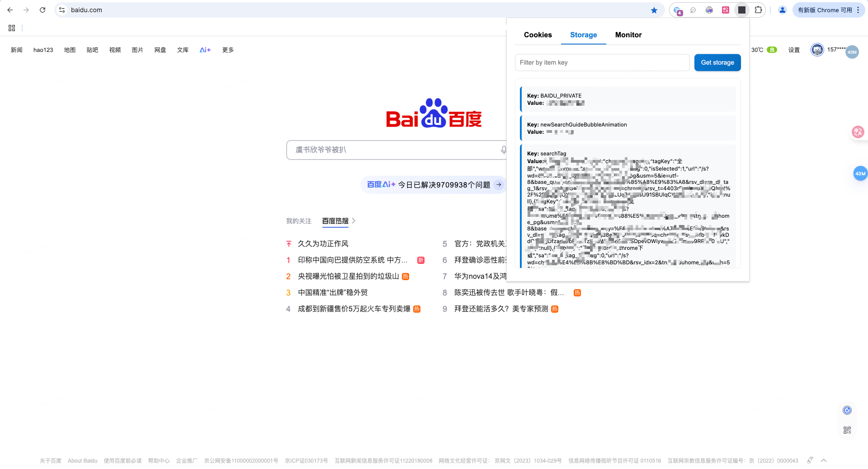
Task: Click the microphone voice search icon
Action: click(503, 150)
